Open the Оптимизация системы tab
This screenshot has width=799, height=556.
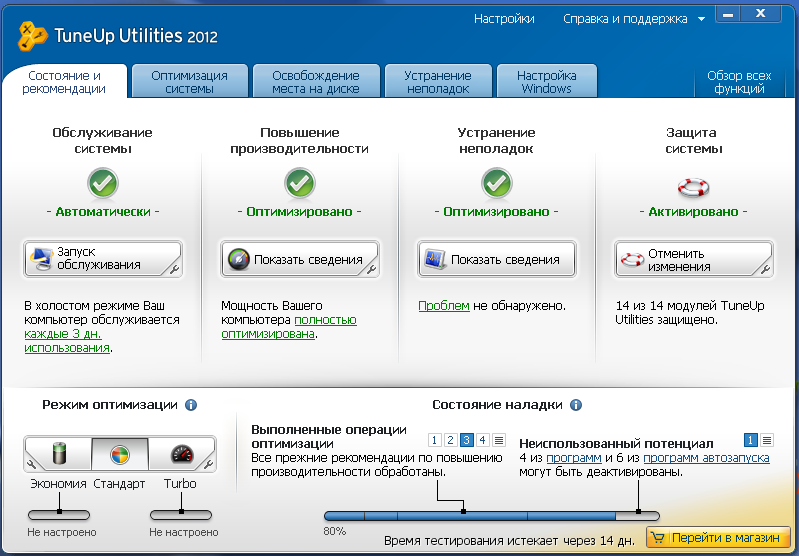[189, 82]
